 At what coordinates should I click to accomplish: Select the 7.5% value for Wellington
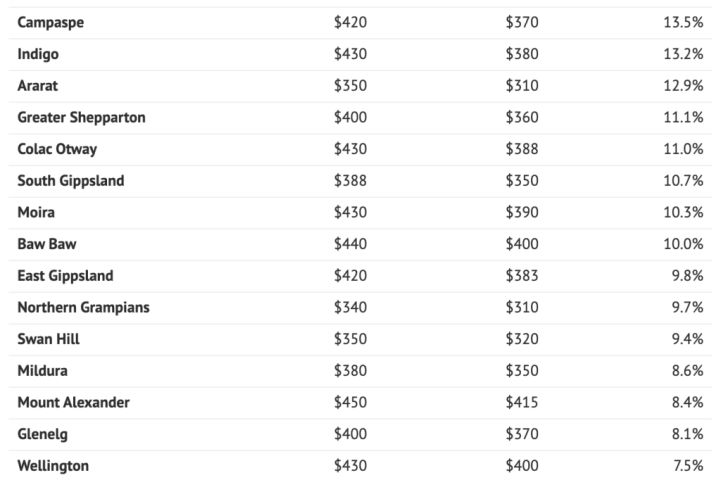tap(686, 465)
